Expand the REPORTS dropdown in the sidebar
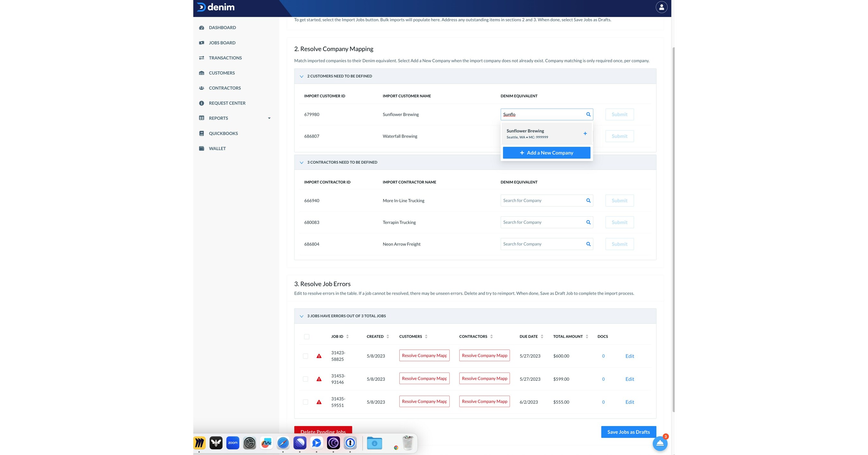The image size is (868, 455). (269, 118)
